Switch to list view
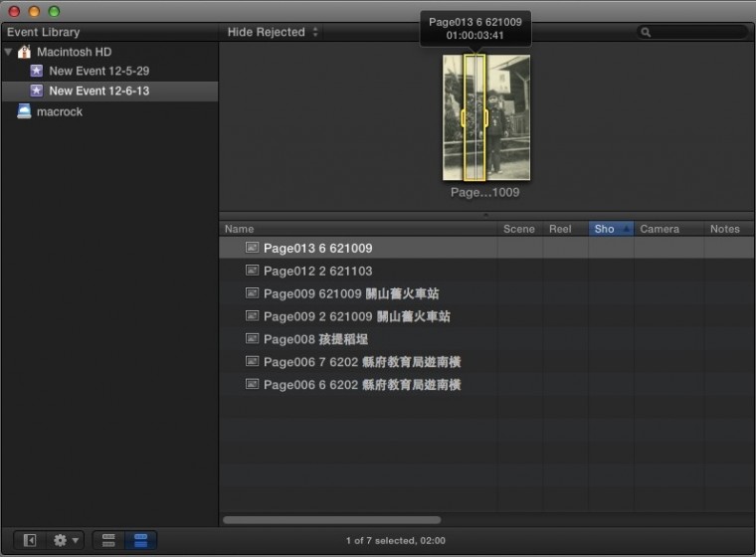 140,540
